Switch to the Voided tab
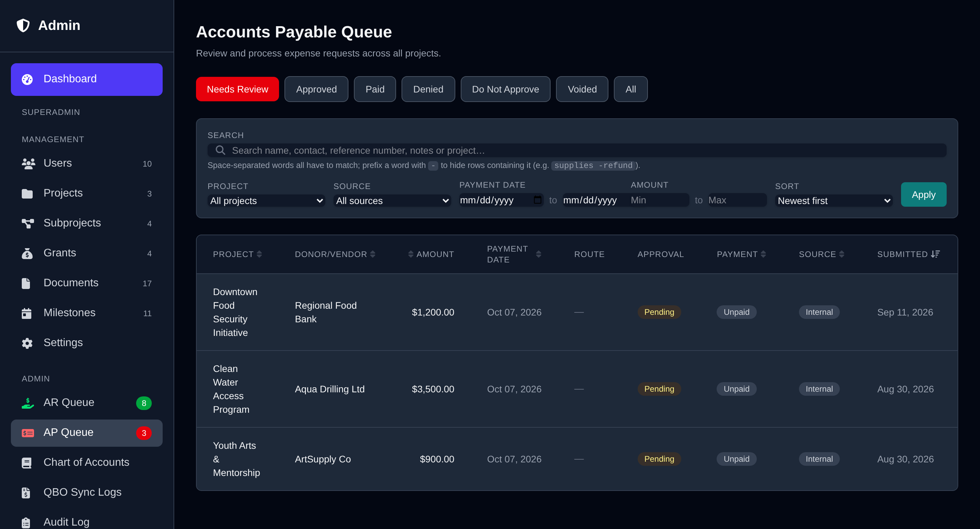Viewport: 980px width, 529px height. click(582, 89)
